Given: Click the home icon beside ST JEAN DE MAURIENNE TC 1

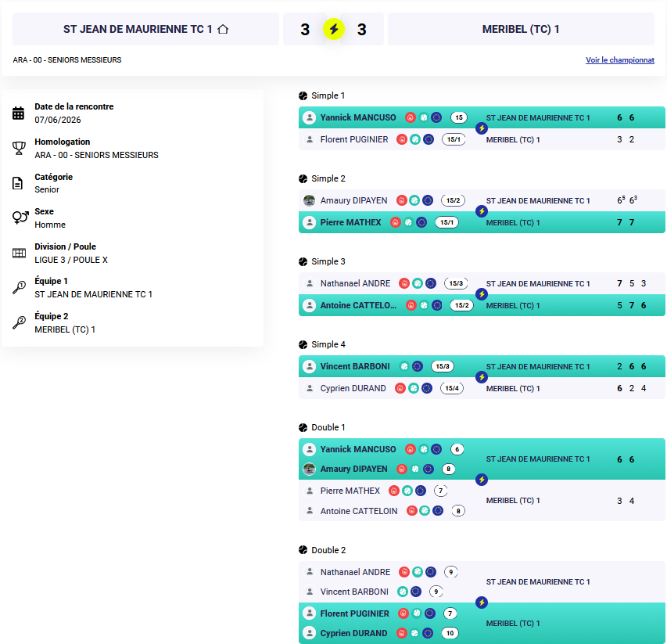Looking at the screenshot, I should 223,29.
